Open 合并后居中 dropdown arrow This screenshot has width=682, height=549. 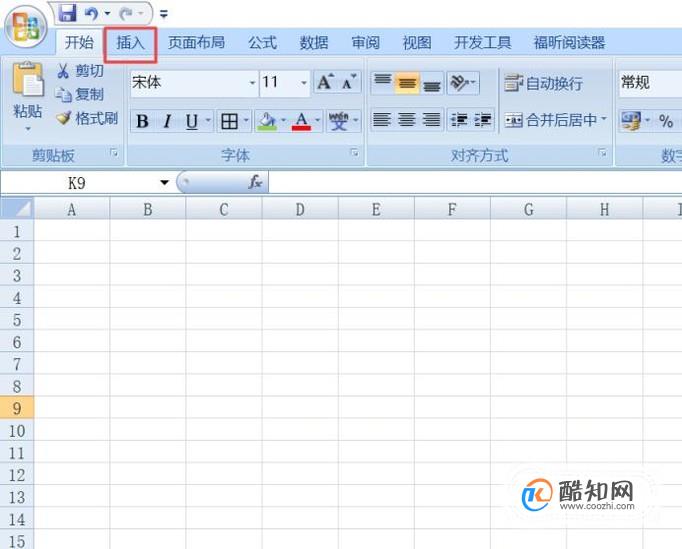pos(604,119)
